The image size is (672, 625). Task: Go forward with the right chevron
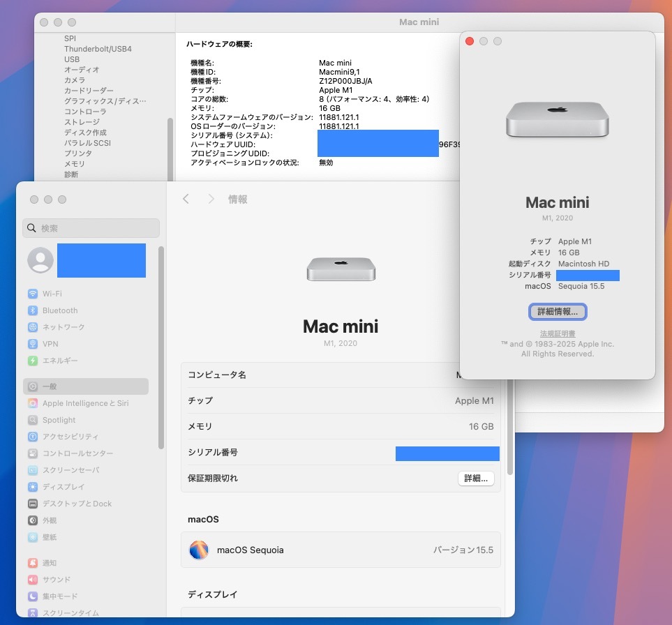[211, 199]
